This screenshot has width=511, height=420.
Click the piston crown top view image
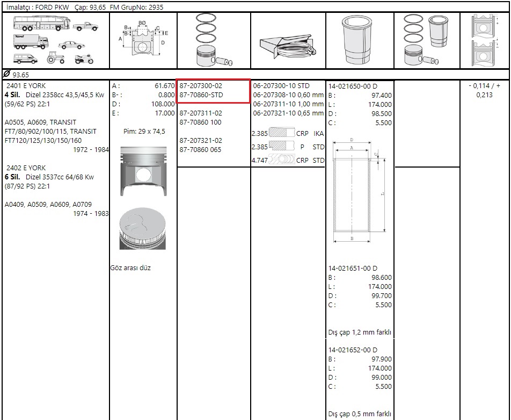(143, 229)
